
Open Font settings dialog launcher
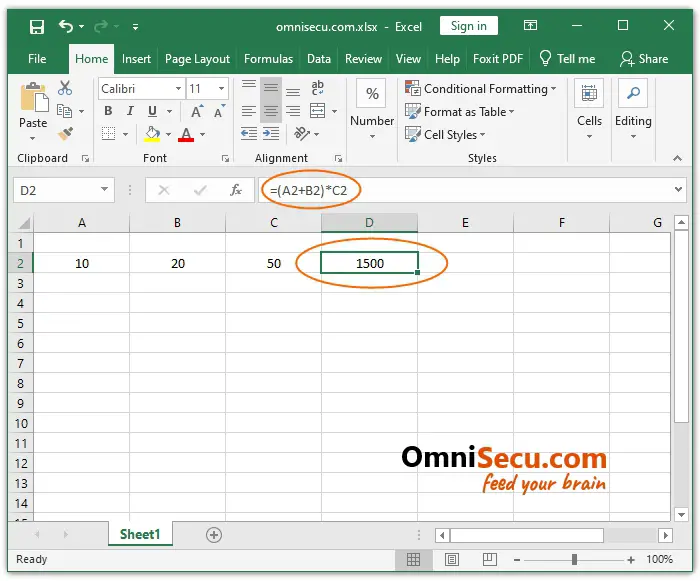225,159
